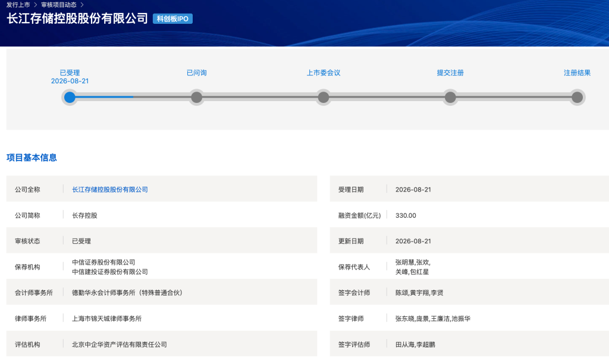Screen dimensions: 609x364
Task: Click the 上市委会议 stage marker dot
Action: (x=323, y=97)
